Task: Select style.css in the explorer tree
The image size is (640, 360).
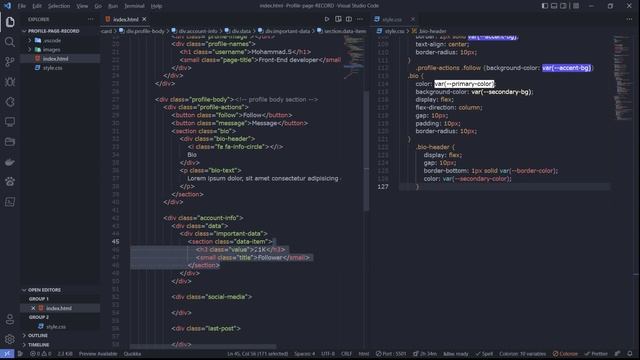Action: pyautogui.click(x=53, y=68)
